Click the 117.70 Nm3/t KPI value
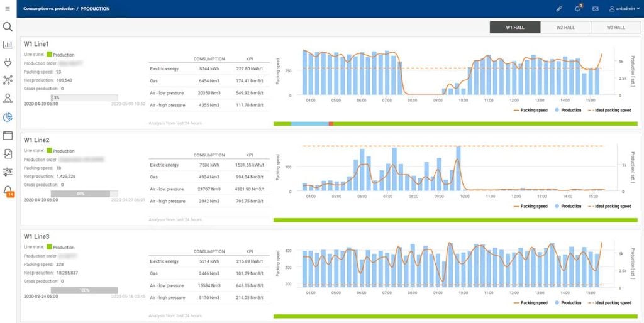644x323 pixels. (x=250, y=106)
